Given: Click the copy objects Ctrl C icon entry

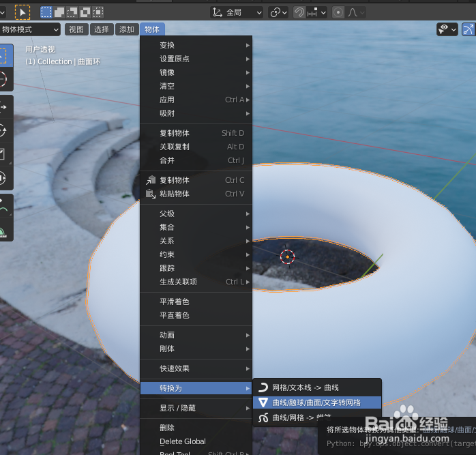Looking at the screenshot, I should 196,180.
